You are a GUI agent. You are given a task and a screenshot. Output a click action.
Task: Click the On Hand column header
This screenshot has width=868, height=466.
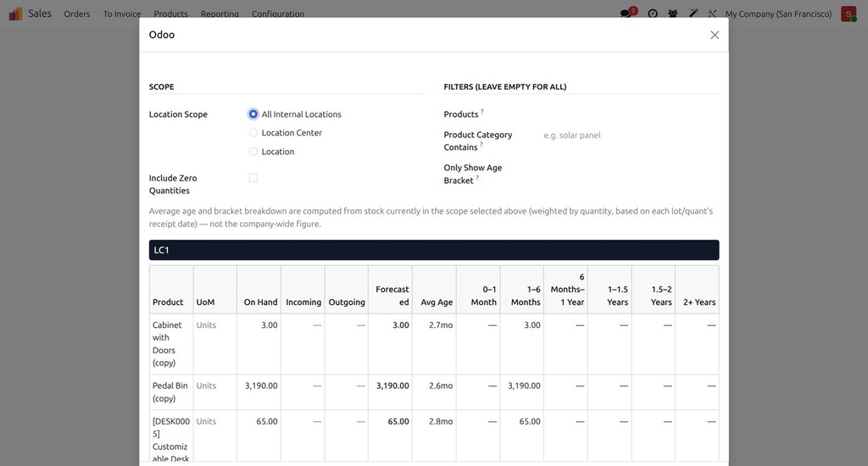pyautogui.click(x=259, y=290)
